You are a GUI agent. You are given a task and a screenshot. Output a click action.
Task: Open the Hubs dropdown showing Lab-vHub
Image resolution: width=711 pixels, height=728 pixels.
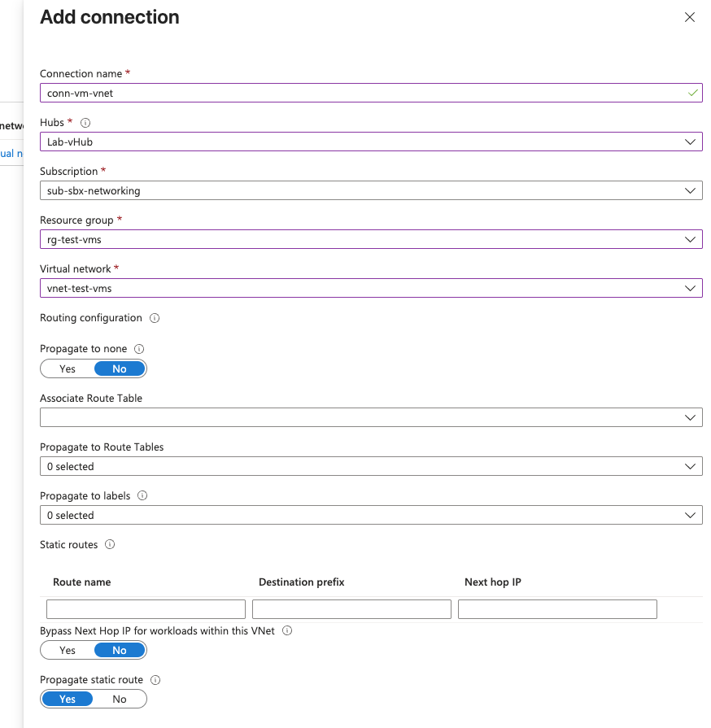point(371,142)
